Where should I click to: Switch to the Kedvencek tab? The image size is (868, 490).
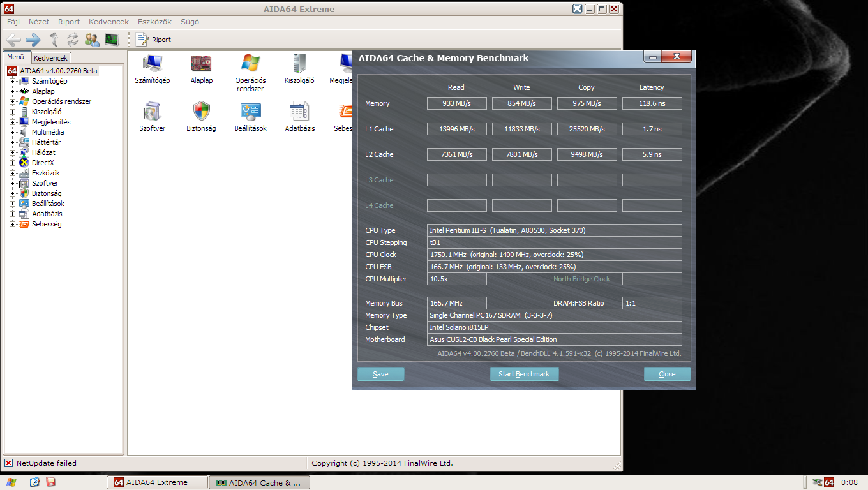point(50,58)
